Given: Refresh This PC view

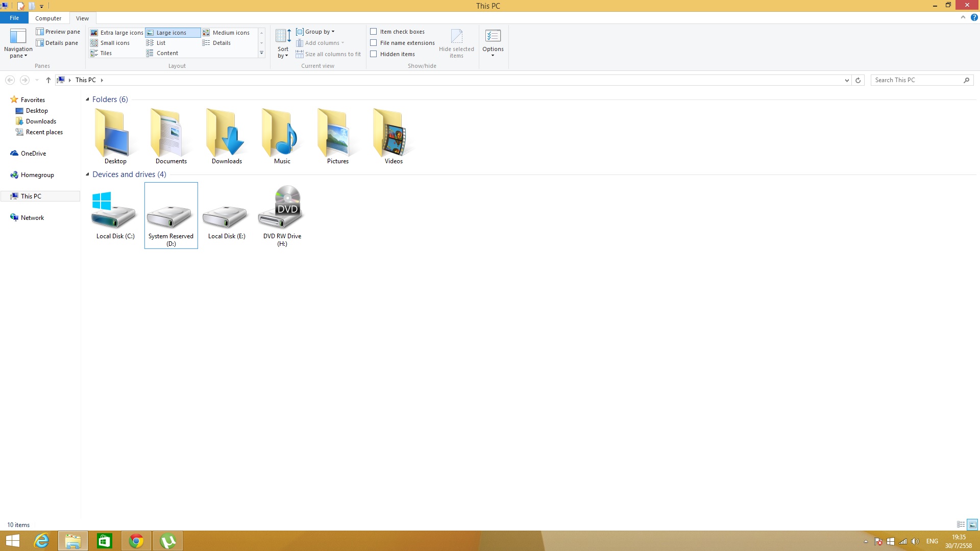Looking at the screenshot, I should [x=858, y=80].
